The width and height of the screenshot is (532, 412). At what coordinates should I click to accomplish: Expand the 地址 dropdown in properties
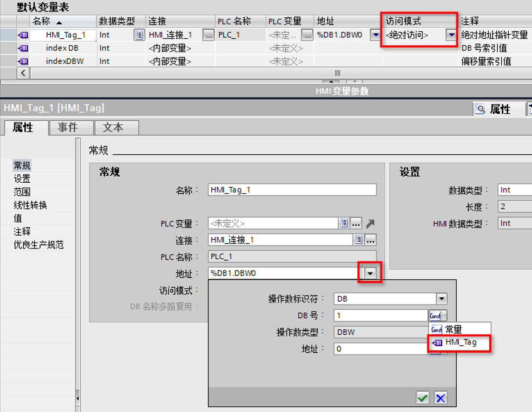tap(370, 273)
